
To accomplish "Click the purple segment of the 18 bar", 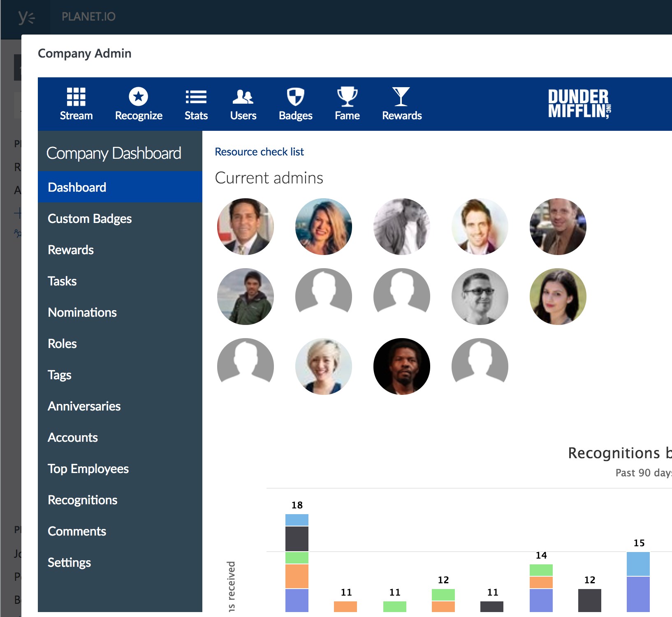I will [x=297, y=601].
